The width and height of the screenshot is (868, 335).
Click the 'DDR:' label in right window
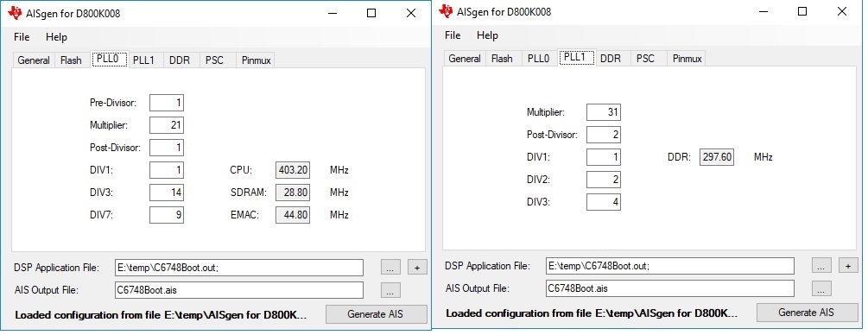click(679, 157)
